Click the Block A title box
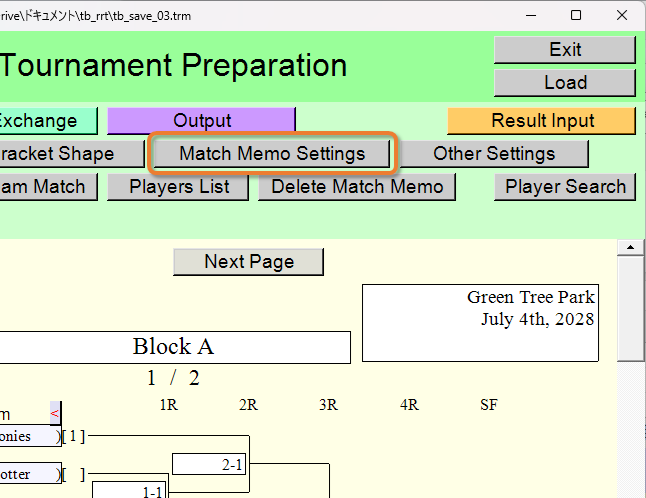The width and height of the screenshot is (646, 498). tap(175, 347)
